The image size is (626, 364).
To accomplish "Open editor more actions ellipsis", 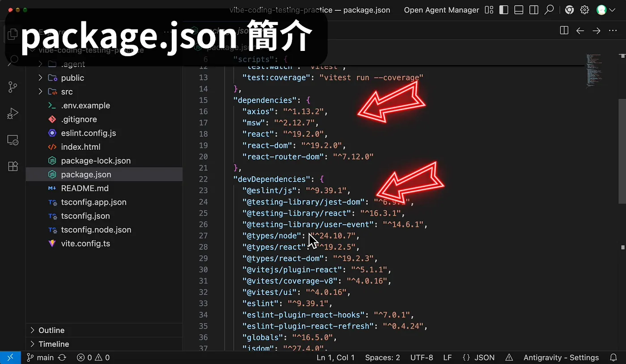I will tap(613, 30).
